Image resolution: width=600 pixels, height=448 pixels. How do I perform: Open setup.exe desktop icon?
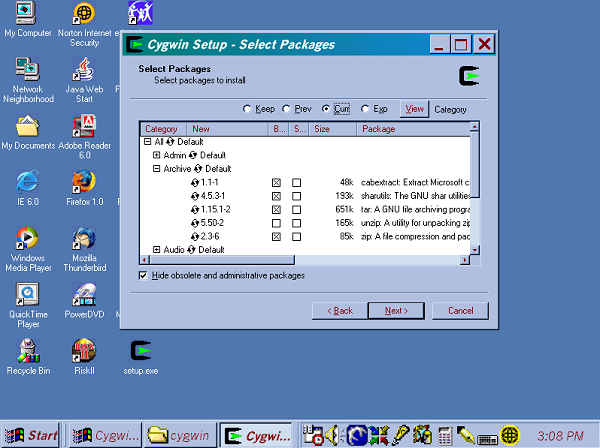(x=141, y=357)
